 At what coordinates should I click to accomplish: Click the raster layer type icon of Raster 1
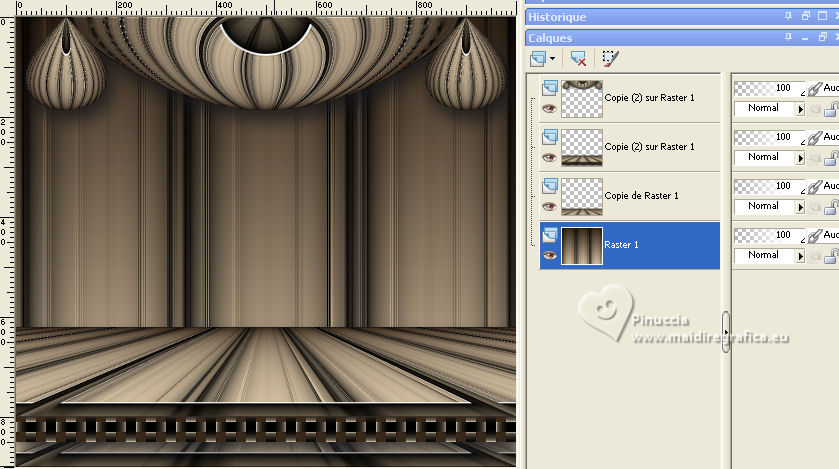(550, 235)
